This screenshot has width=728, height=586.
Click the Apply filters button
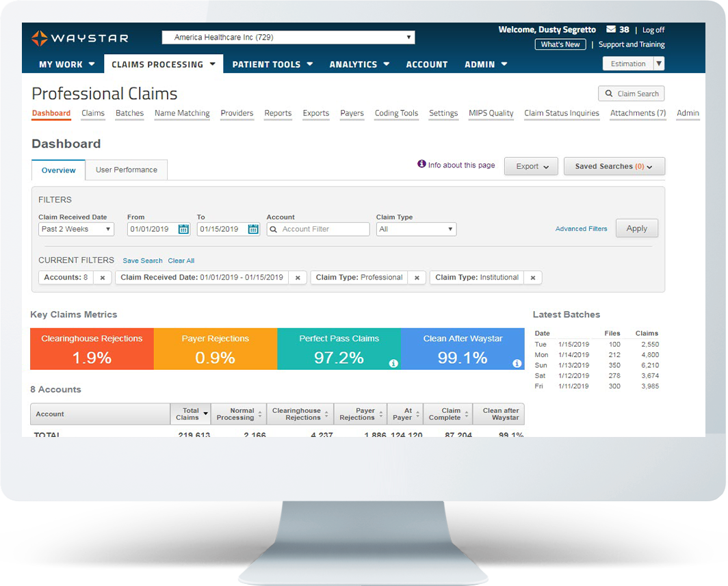coord(636,228)
